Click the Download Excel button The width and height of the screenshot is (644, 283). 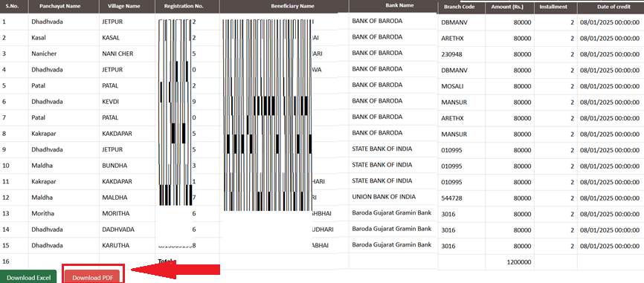click(28, 277)
